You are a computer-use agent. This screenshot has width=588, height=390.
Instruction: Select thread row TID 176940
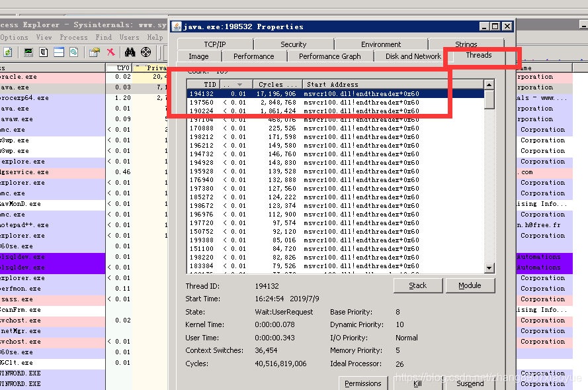(335, 180)
